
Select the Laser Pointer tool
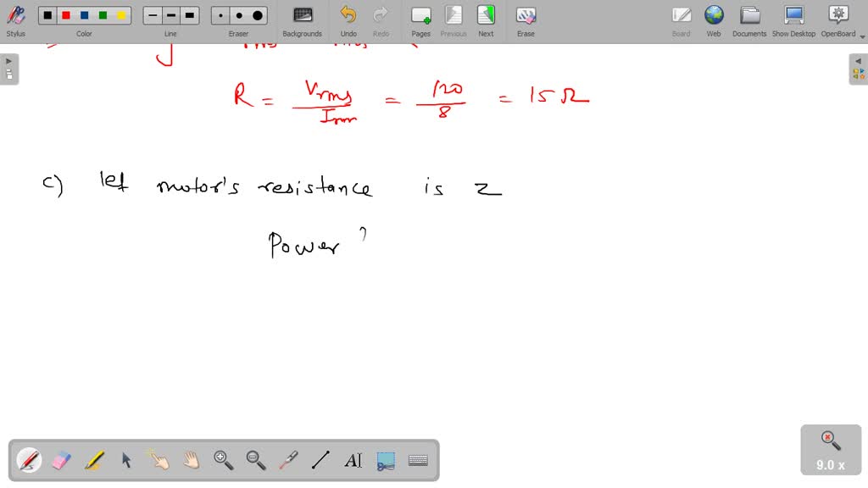(288, 460)
